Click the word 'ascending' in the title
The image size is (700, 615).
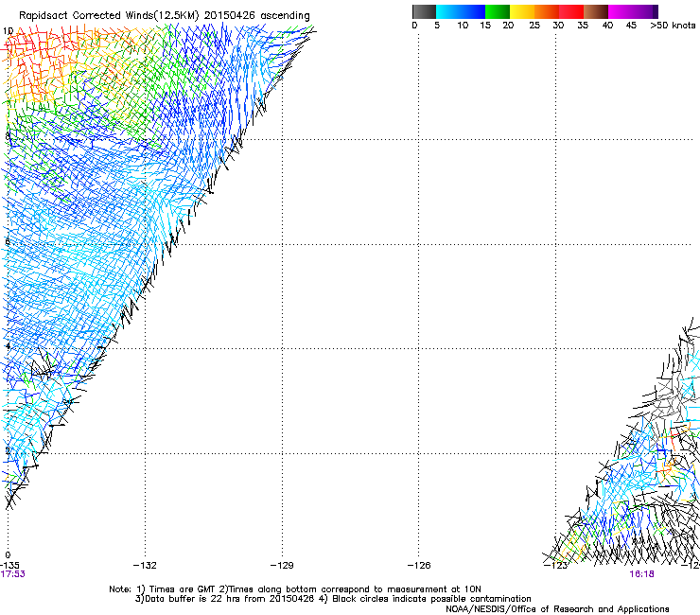tap(286, 16)
